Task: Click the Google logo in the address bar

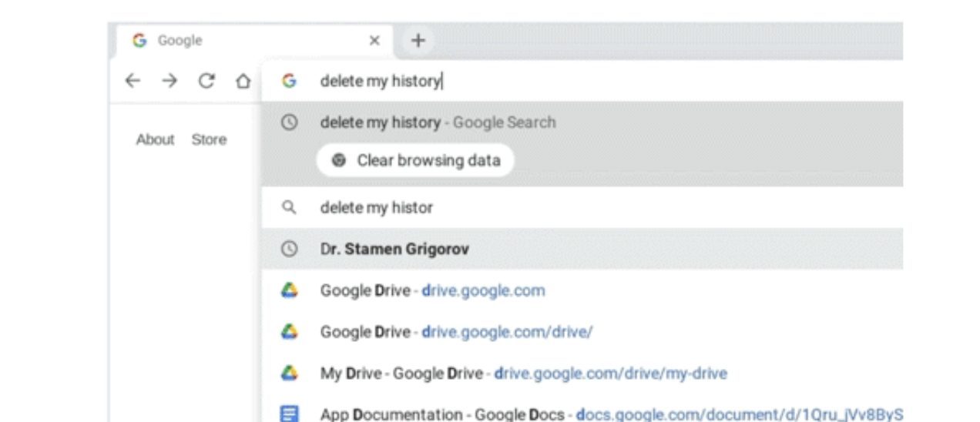Action: [x=289, y=81]
